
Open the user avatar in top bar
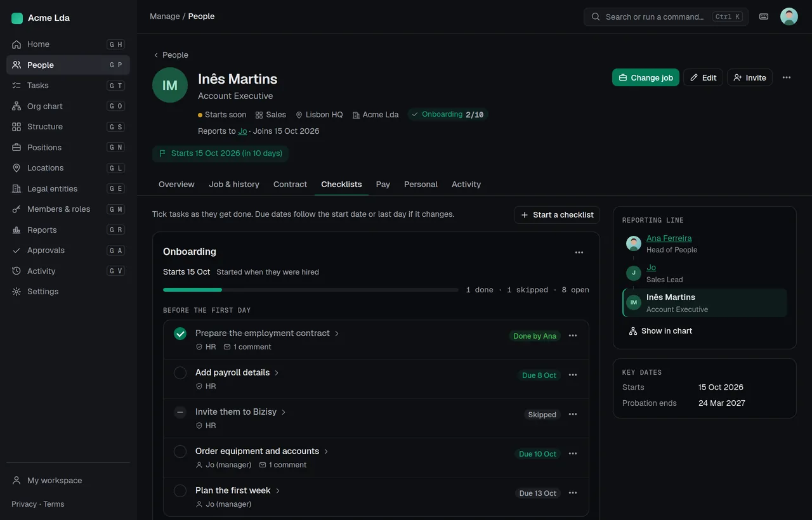[x=789, y=16]
